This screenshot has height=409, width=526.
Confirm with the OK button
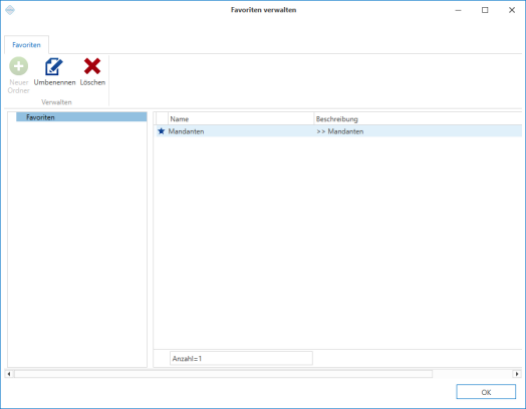tap(486, 392)
